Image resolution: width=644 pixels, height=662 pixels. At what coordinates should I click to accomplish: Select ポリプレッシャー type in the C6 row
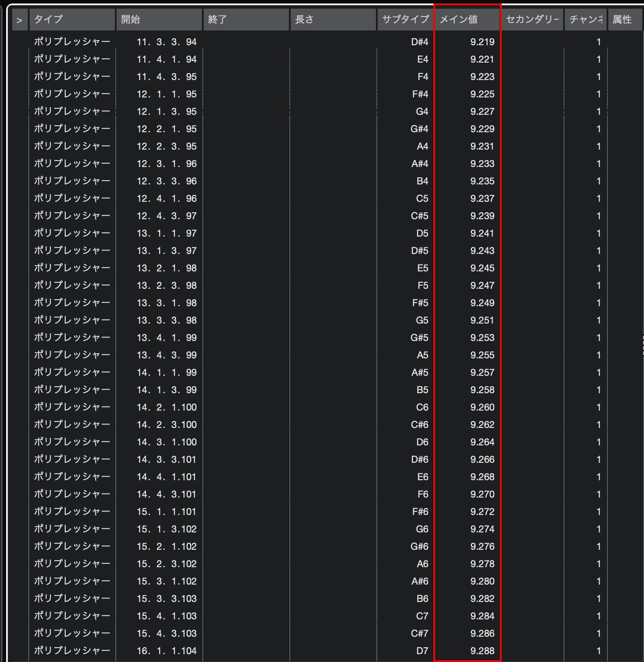[72, 407]
